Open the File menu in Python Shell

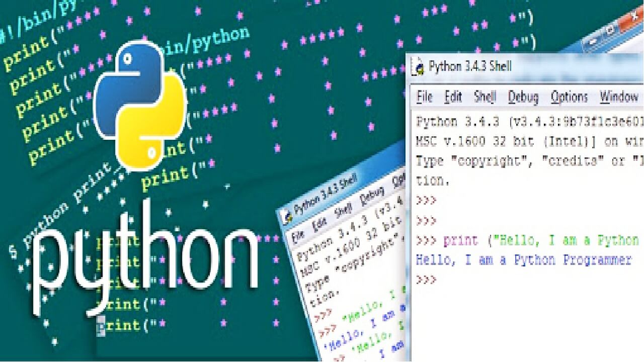click(425, 97)
